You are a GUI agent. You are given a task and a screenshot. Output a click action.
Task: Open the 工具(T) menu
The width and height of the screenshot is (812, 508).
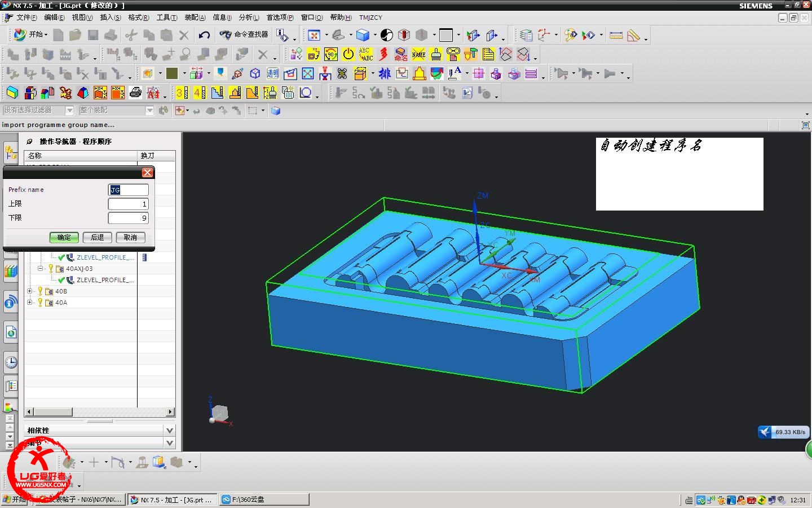(167, 17)
